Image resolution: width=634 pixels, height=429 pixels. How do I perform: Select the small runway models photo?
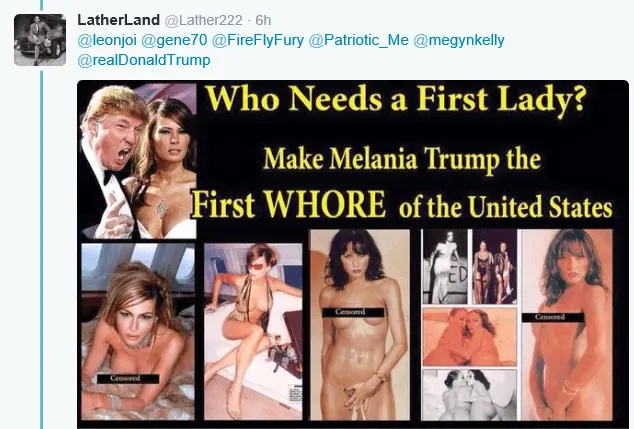point(495,267)
